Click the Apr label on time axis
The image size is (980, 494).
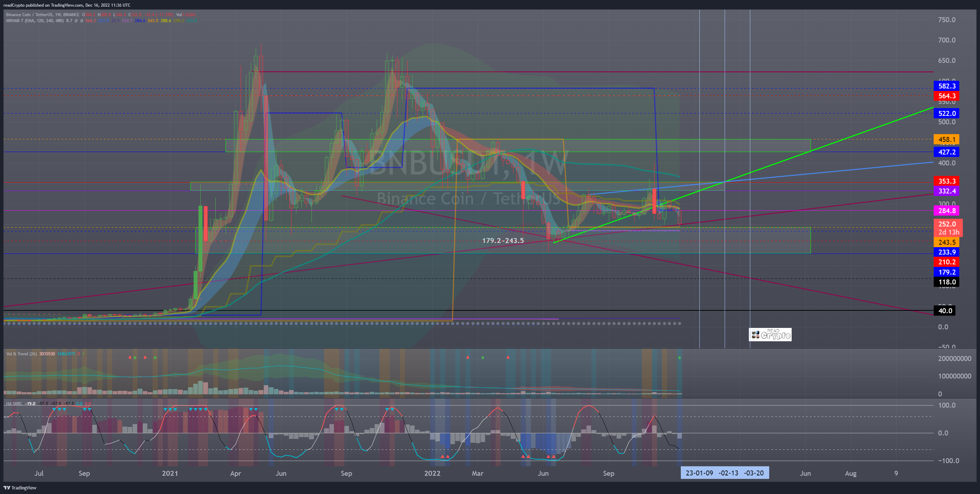click(x=235, y=473)
